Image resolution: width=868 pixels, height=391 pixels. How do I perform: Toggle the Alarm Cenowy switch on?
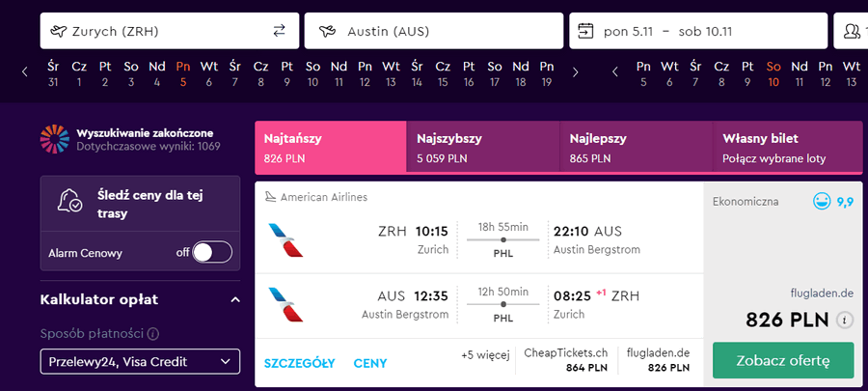(x=212, y=253)
